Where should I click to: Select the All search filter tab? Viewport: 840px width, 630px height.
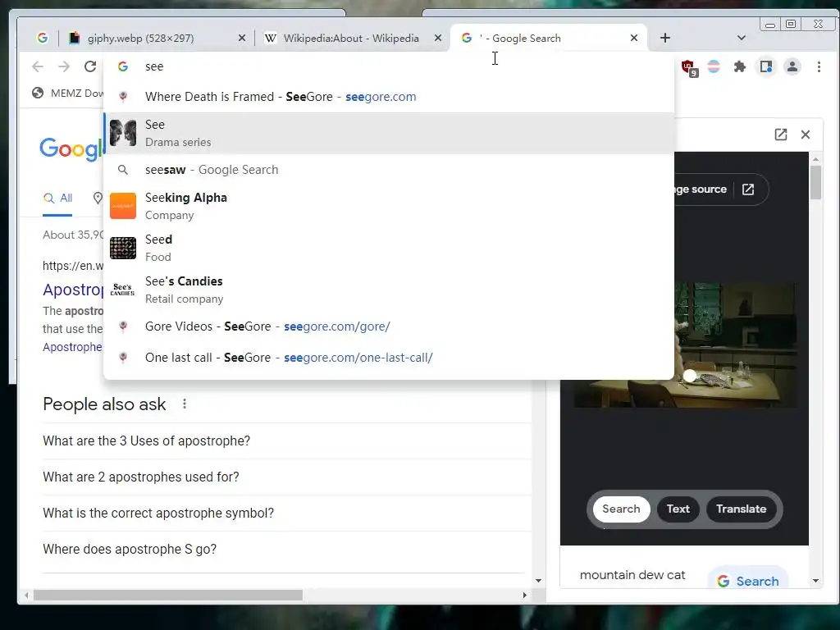pos(58,199)
